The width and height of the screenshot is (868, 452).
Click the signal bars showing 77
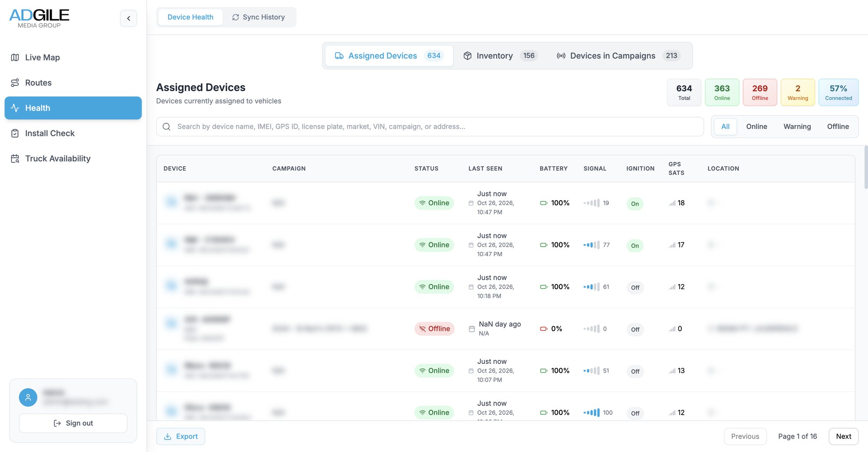pyautogui.click(x=592, y=245)
